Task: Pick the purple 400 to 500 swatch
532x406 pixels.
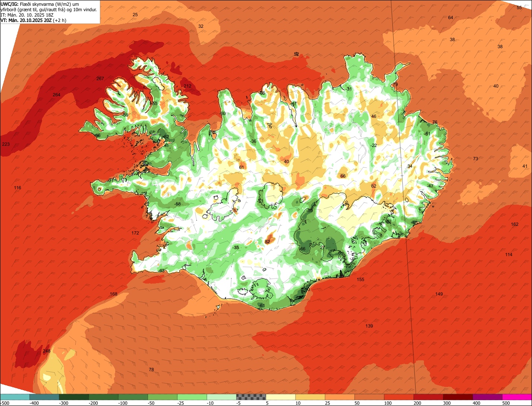Action: point(487,397)
